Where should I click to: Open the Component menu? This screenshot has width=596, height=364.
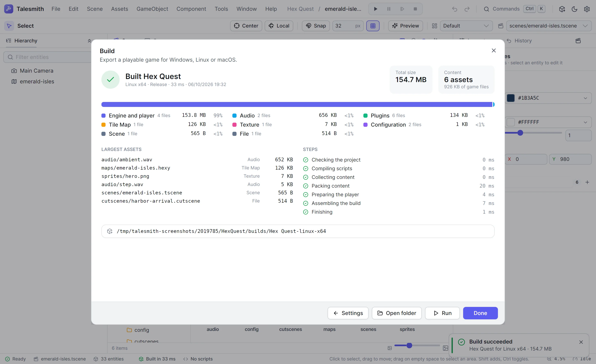(x=191, y=9)
